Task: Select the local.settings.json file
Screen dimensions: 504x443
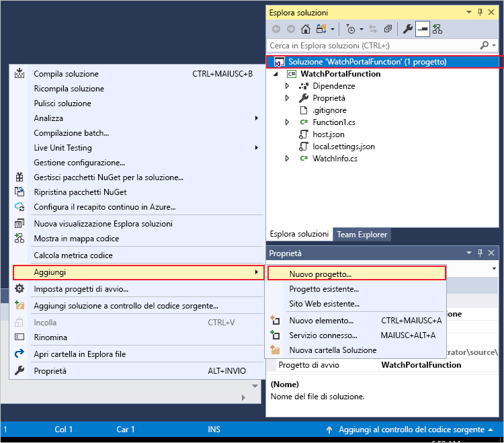Action: (x=343, y=147)
